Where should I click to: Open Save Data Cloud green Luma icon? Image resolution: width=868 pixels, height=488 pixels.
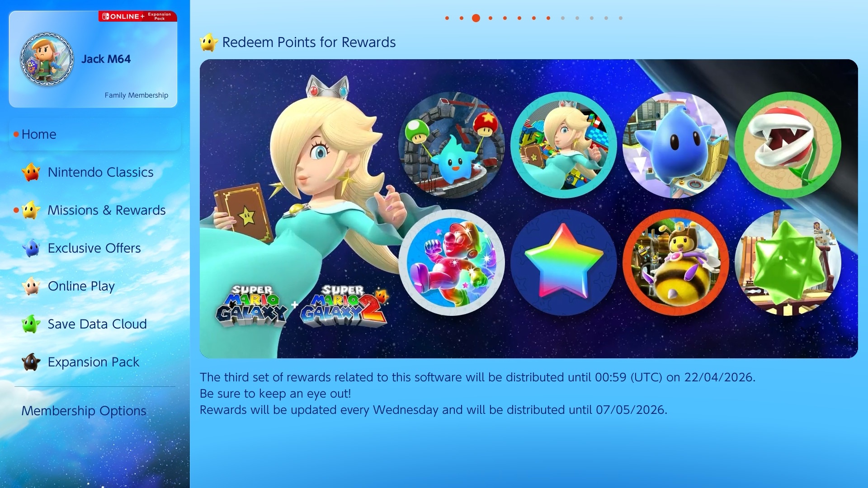click(x=31, y=324)
